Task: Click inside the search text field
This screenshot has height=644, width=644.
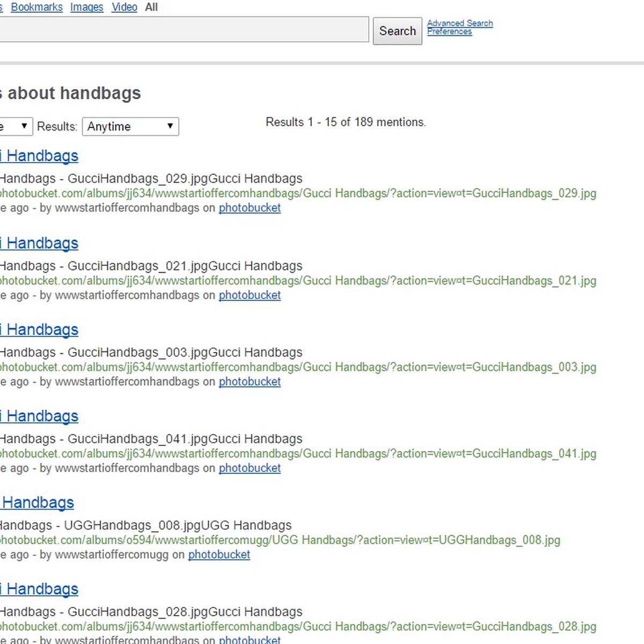Action: click(x=182, y=30)
